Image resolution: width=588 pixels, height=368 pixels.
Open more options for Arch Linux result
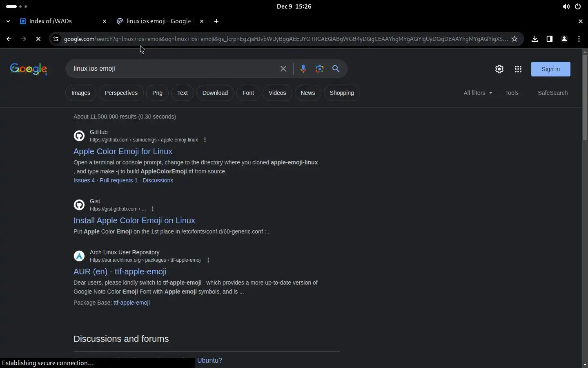(x=208, y=260)
